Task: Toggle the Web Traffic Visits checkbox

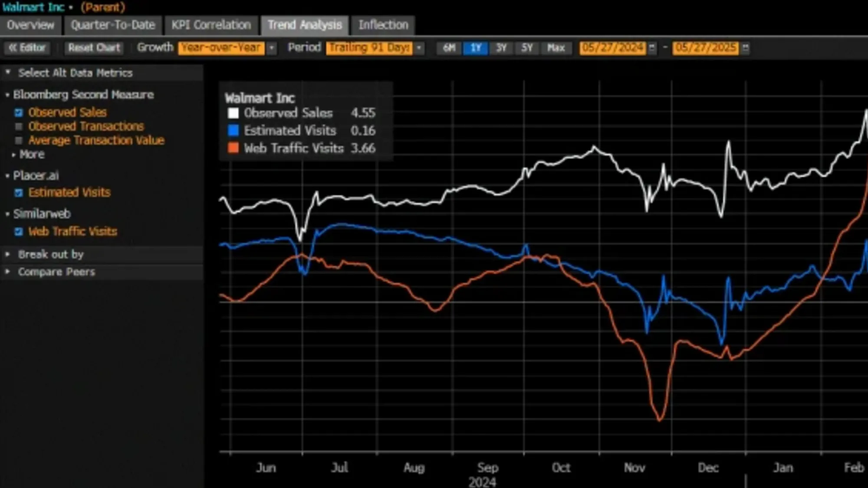Action: [x=19, y=232]
